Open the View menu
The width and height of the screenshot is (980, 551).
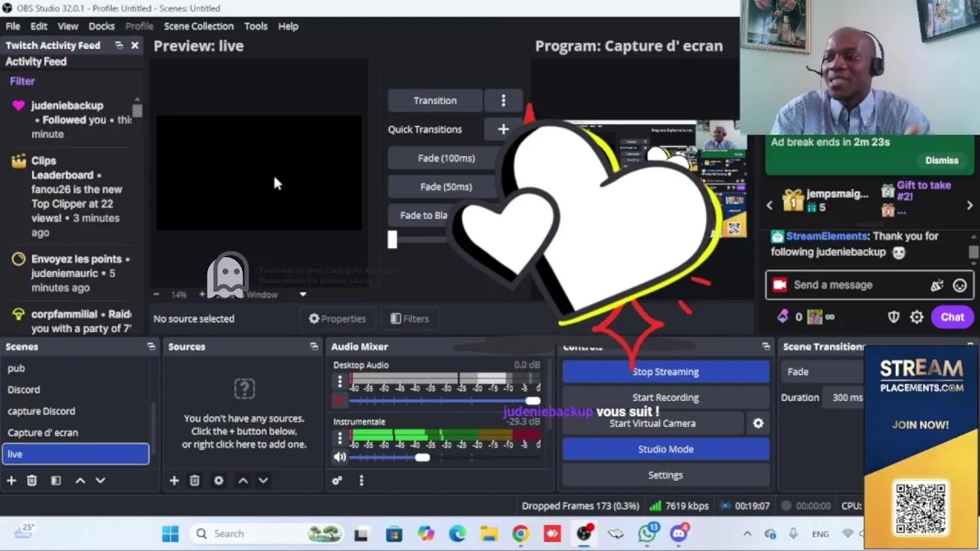point(68,26)
